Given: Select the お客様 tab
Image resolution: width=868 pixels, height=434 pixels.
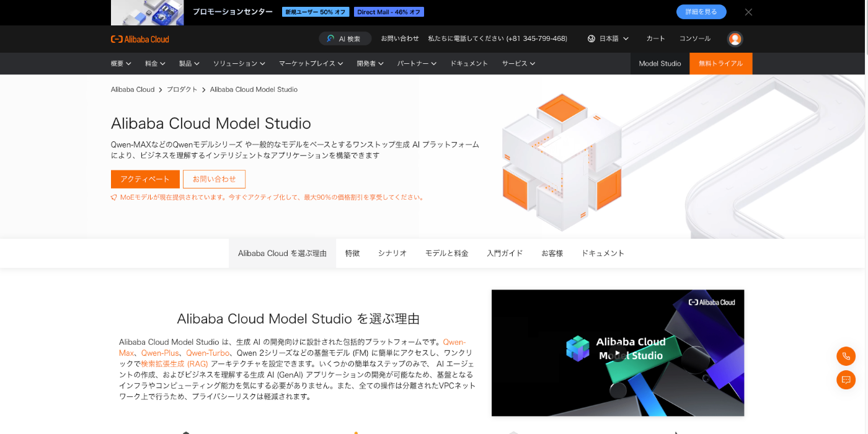Looking at the screenshot, I should pyautogui.click(x=552, y=253).
